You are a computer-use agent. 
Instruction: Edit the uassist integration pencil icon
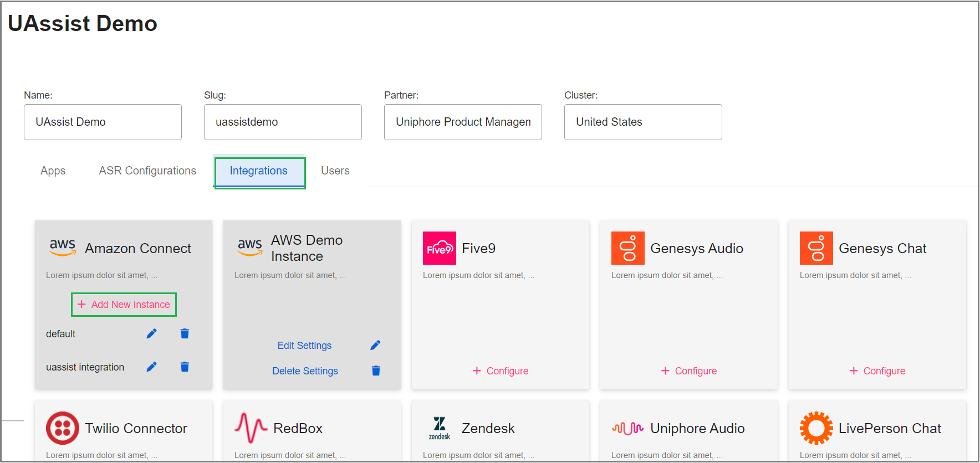pos(151,367)
